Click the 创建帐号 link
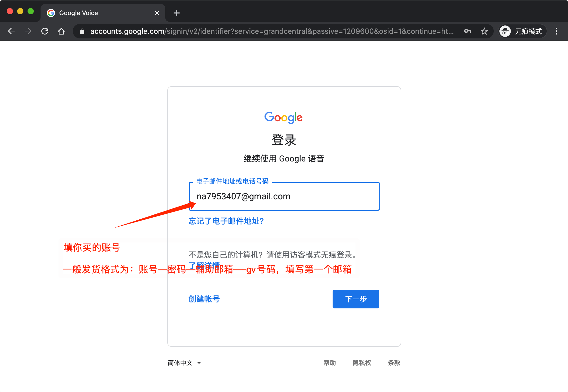This screenshot has width=568, height=392. coord(204,299)
